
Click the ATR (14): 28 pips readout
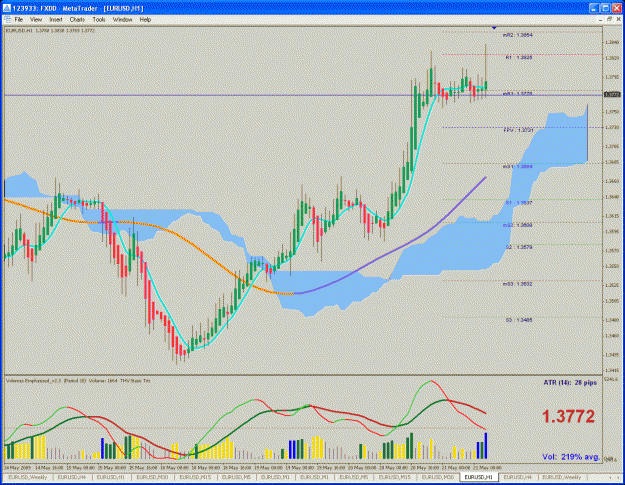click(570, 383)
